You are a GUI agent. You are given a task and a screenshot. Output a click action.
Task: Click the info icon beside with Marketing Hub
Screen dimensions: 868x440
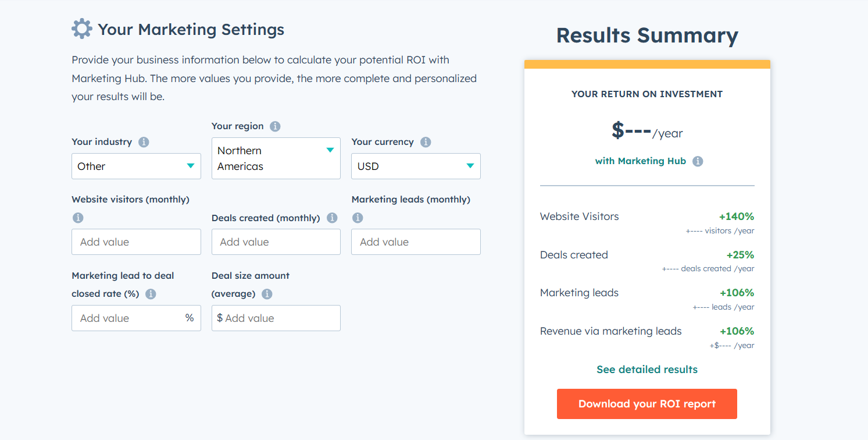click(698, 161)
